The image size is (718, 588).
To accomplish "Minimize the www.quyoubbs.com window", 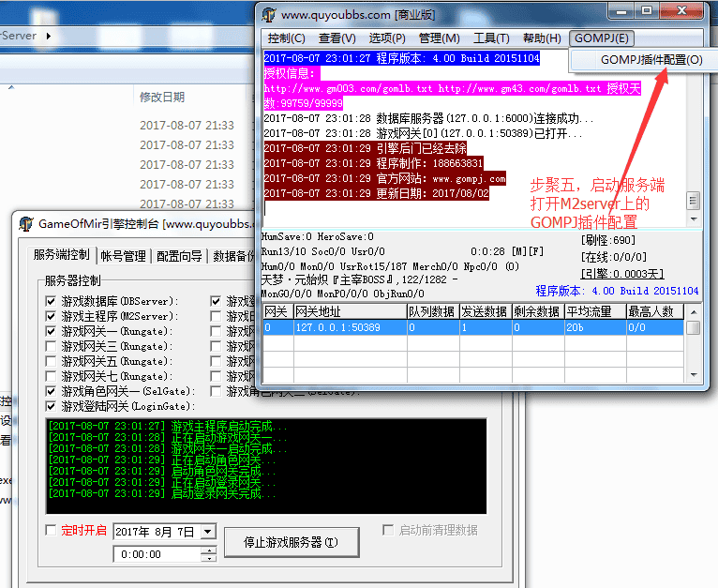I will point(621,11).
